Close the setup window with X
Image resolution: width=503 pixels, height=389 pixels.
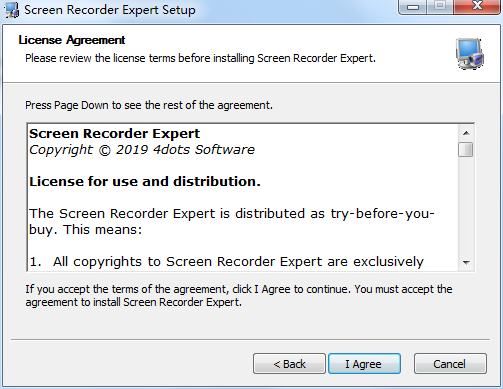(x=477, y=6)
